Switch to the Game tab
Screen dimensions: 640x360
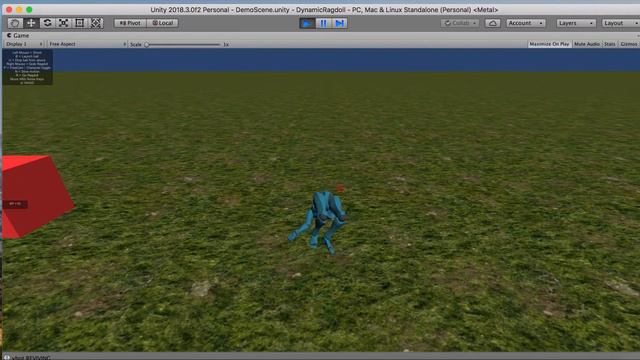pos(18,36)
